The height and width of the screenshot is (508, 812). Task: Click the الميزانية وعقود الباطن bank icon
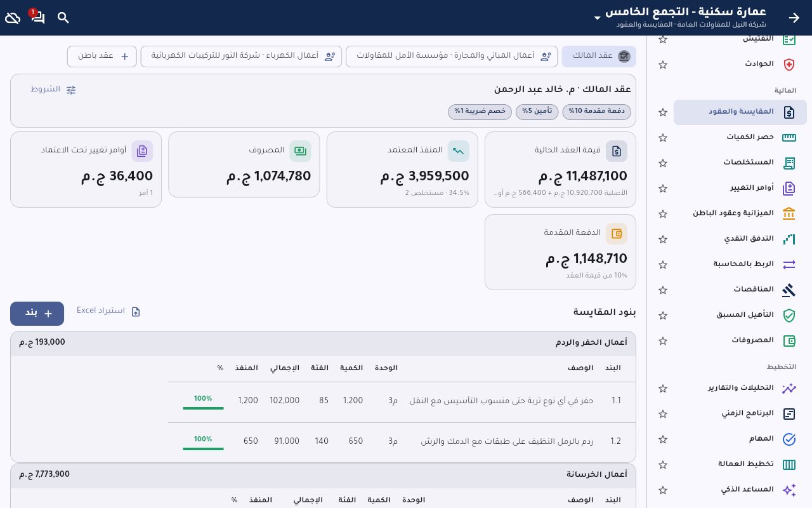(x=789, y=213)
